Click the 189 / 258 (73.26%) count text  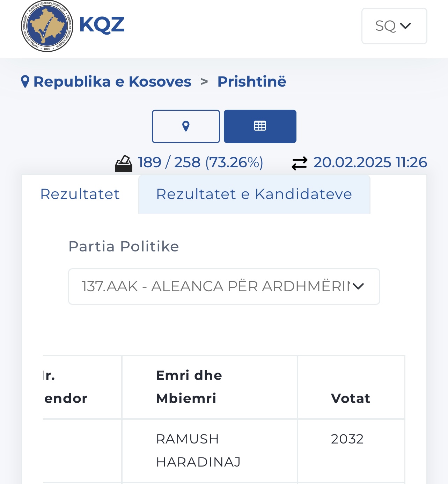(x=200, y=162)
